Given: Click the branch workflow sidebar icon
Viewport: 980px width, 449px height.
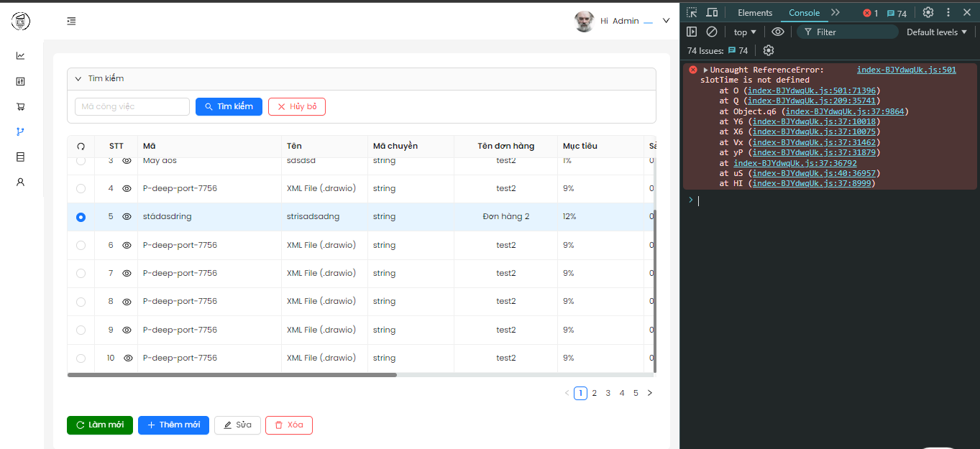Looking at the screenshot, I should (x=20, y=131).
